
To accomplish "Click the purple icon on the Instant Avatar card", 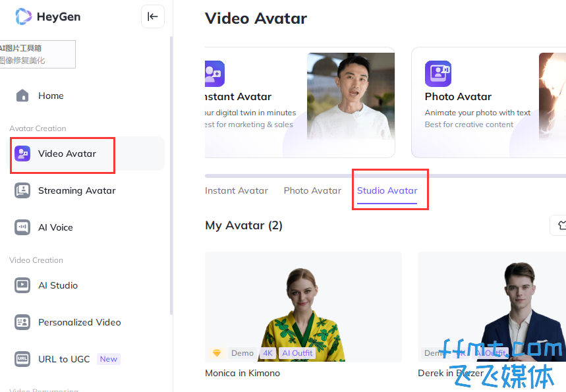I will pyautogui.click(x=215, y=74).
